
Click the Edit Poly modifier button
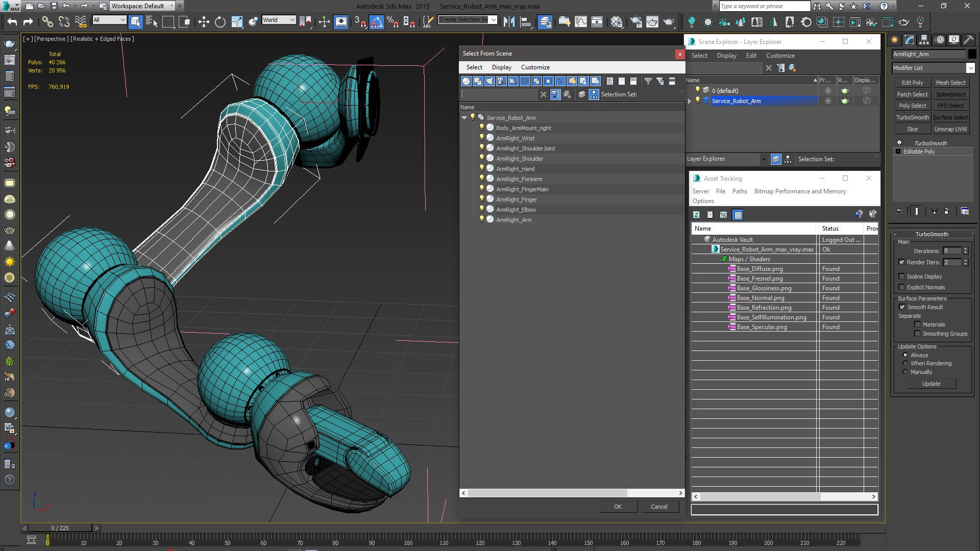tap(912, 83)
